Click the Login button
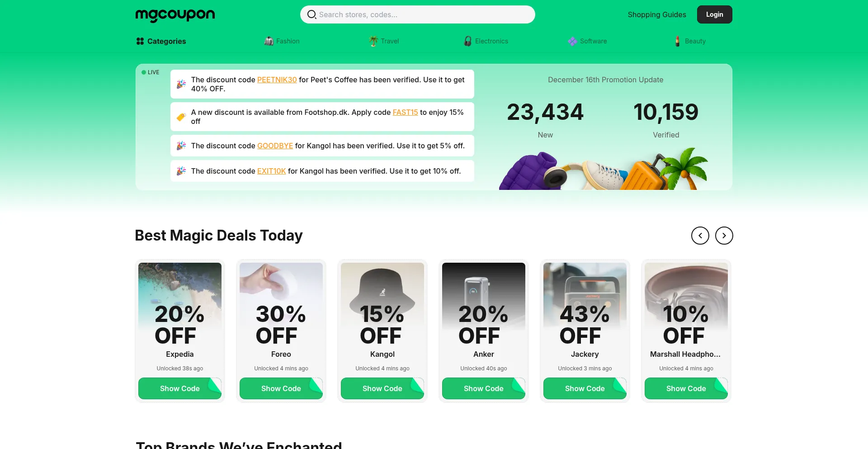Image resolution: width=868 pixels, height=449 pixels. [714, 14]
